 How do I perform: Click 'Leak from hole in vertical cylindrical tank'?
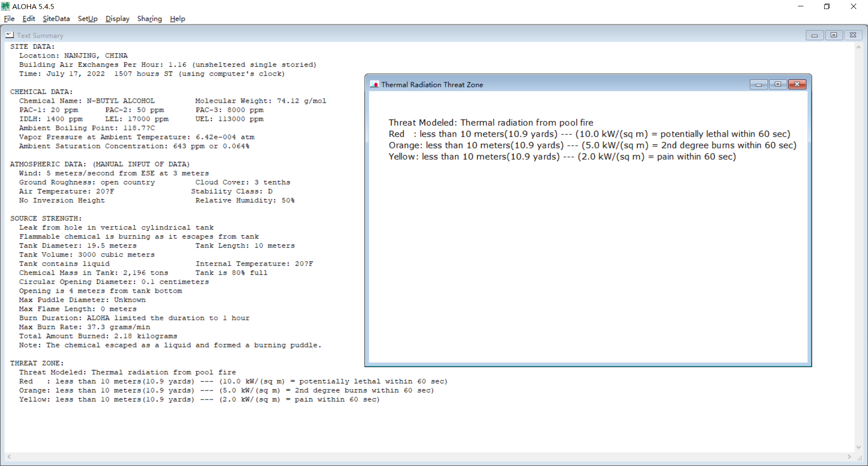coord(116,228)
